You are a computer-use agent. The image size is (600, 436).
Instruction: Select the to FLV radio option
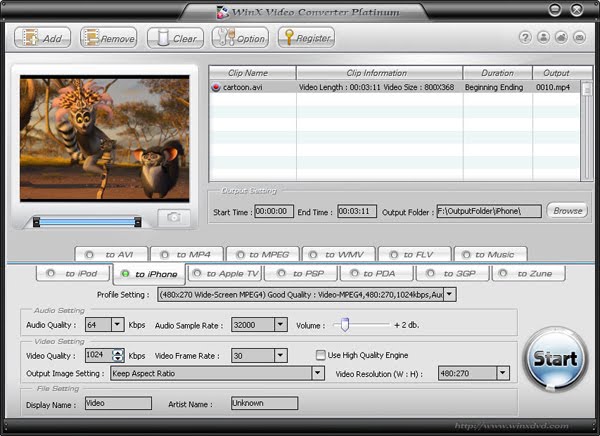click(393, 255)
